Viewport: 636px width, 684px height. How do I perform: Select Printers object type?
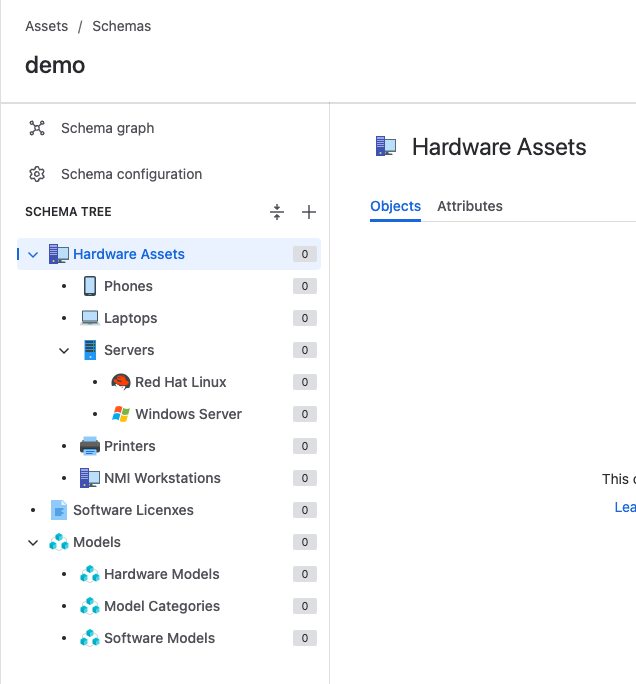click(130, 446)
